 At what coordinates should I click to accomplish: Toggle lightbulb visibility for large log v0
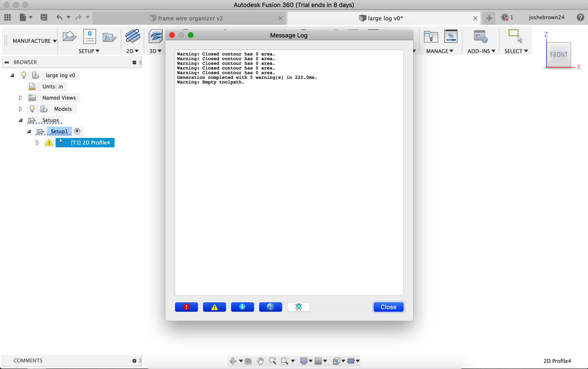click(24, 75)
